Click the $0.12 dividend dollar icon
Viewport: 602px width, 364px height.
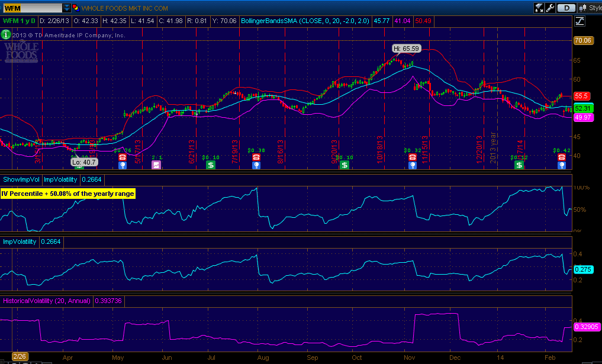click(519, 165)
